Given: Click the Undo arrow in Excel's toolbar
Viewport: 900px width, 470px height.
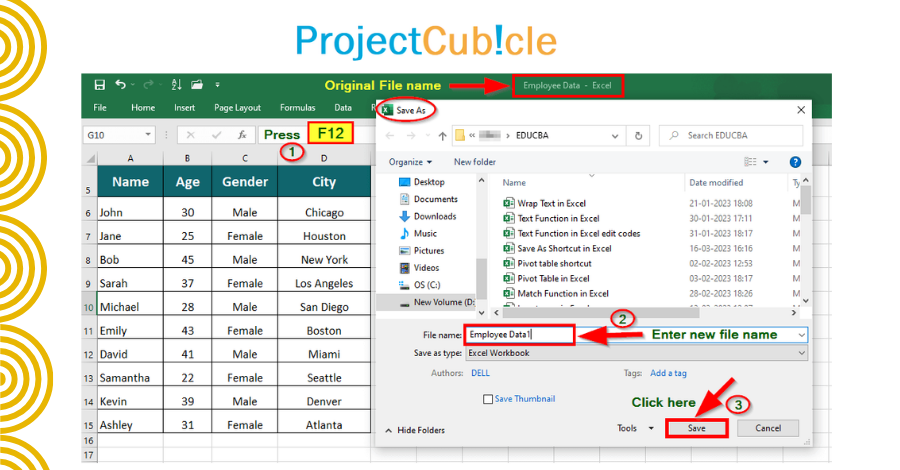Looking at the screenshot, I should pyautogui.click(x=121, y=84).
